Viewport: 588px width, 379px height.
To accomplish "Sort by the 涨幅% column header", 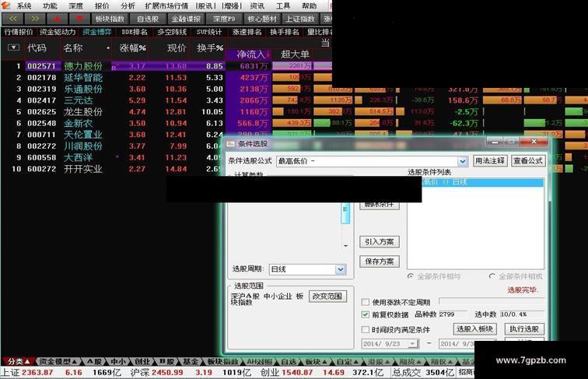I will (x=132, y=47).
